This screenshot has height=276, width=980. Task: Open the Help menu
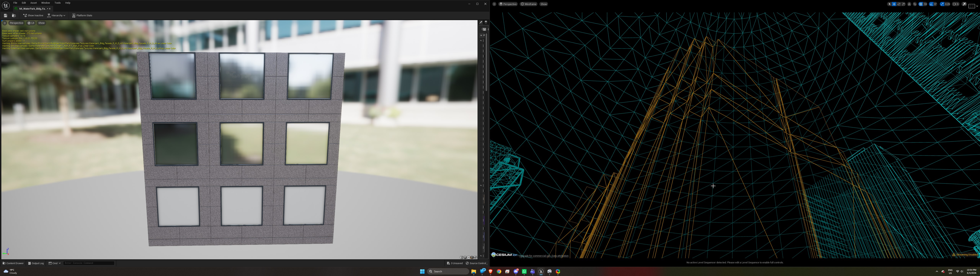(x=68, y=3)
